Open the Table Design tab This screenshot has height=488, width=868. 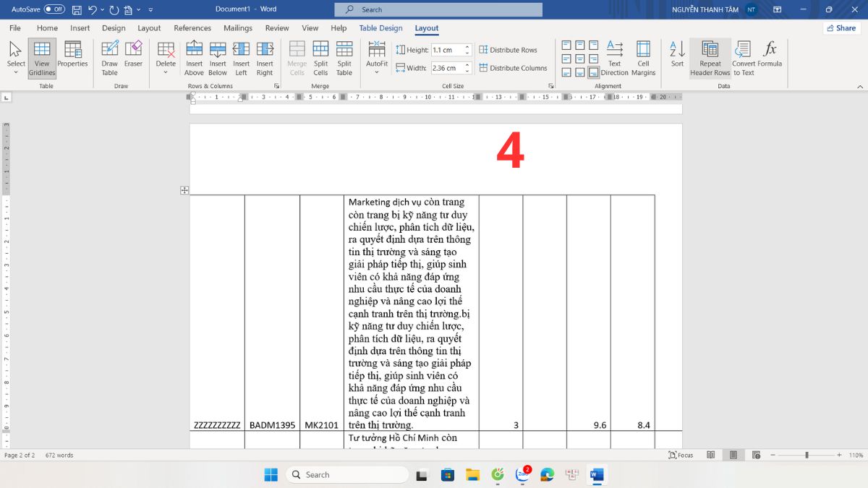coord(380,28)
